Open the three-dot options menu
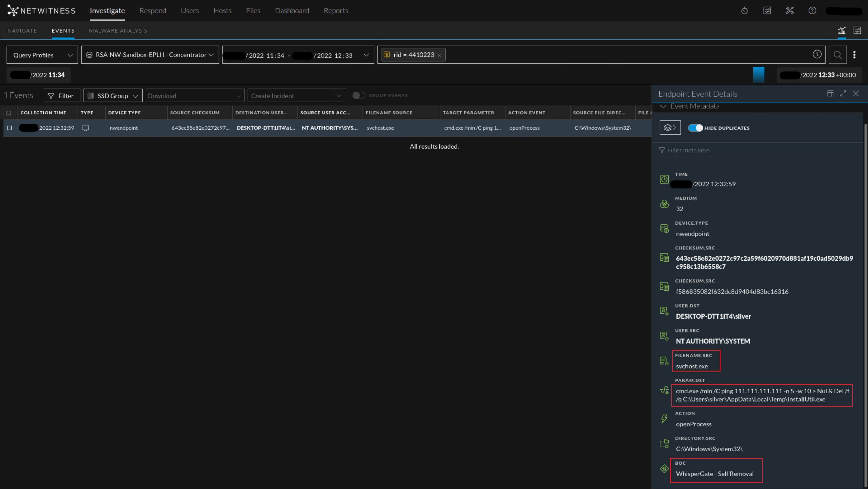This screenshot has height=489, width=868. [854, 55]
